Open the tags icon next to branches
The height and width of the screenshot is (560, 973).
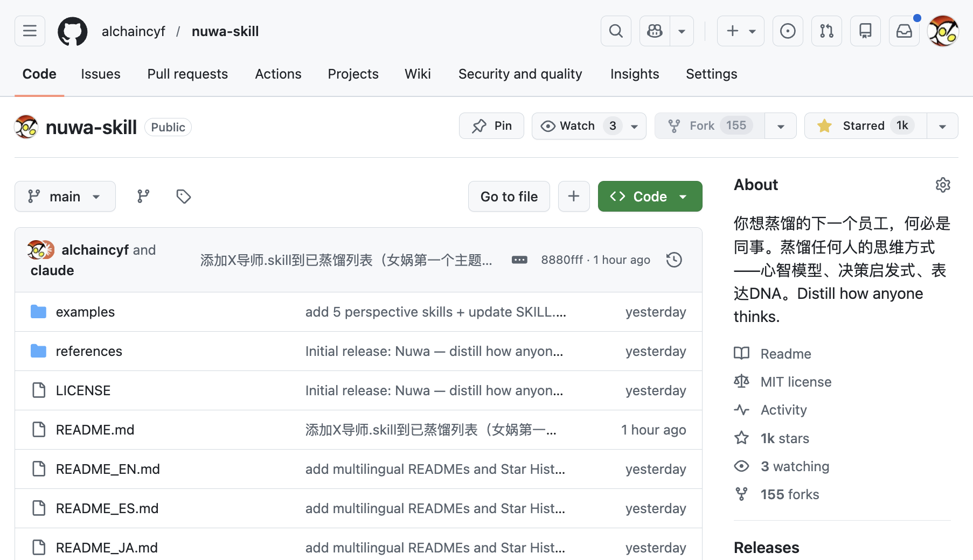(183, 196)
